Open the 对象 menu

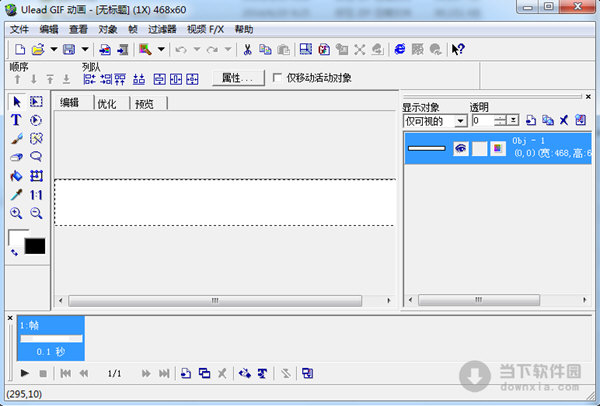pyautogui.click(x=108, y=29)
